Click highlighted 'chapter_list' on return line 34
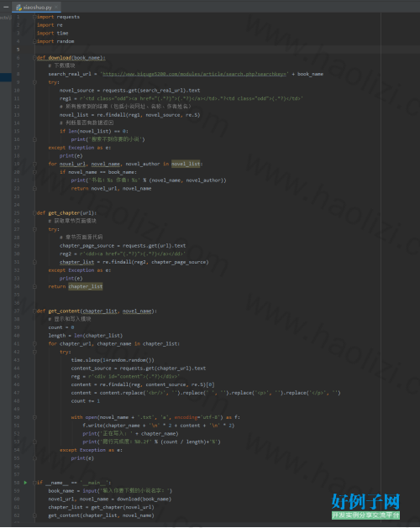The image size is (420, 528). click(86, 286)
